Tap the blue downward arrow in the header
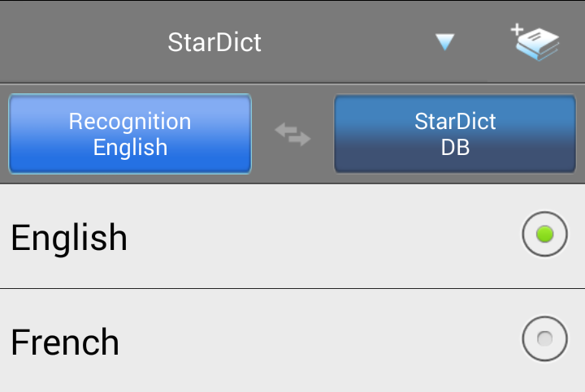Image resolution: width=585 pixels, height=392 pixels. pyautogui.click(x=444, y=42)
